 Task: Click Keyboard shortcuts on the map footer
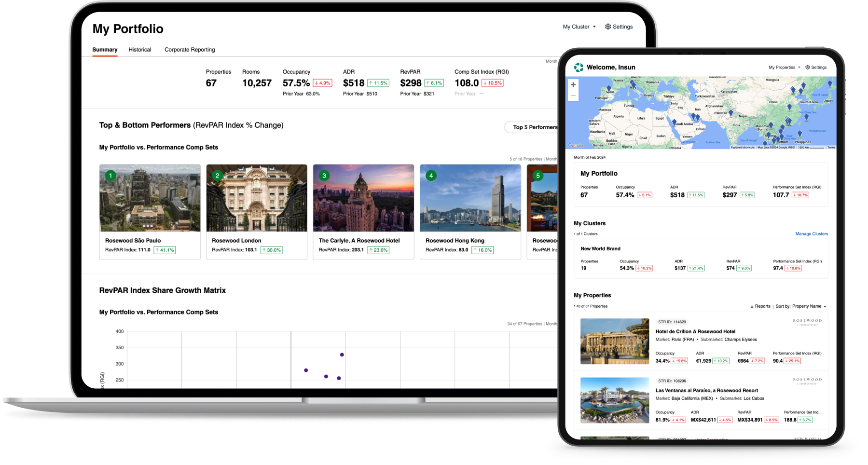pos(743,148)
